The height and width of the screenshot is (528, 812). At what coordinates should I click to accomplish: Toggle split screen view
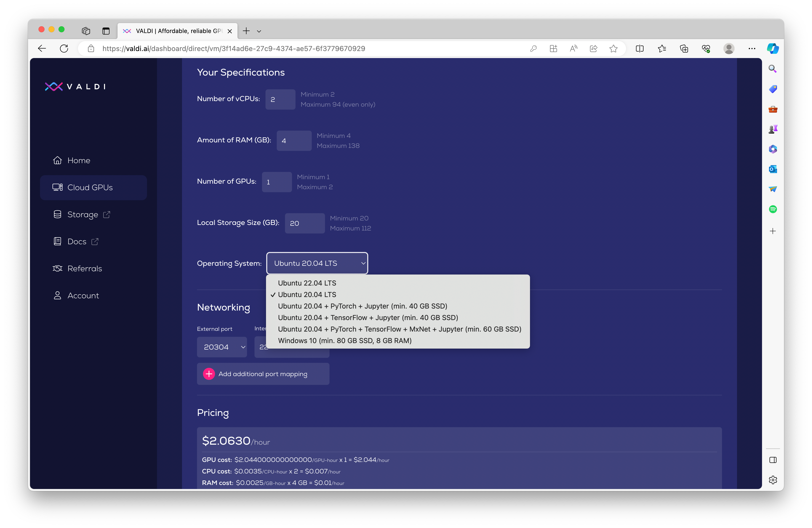point(640,49)
